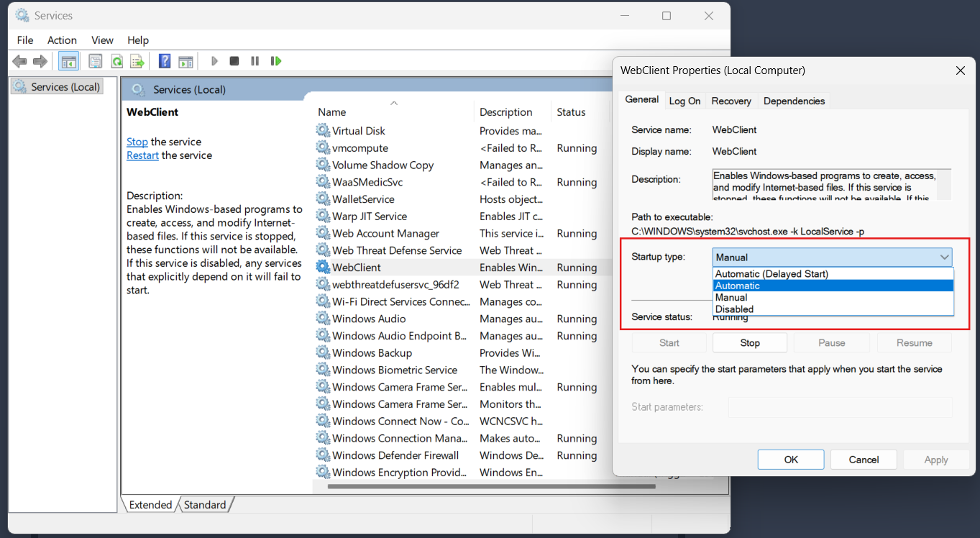
Task: Click the gear icon beside Warp JIT Service
Action: pos(323,216)
